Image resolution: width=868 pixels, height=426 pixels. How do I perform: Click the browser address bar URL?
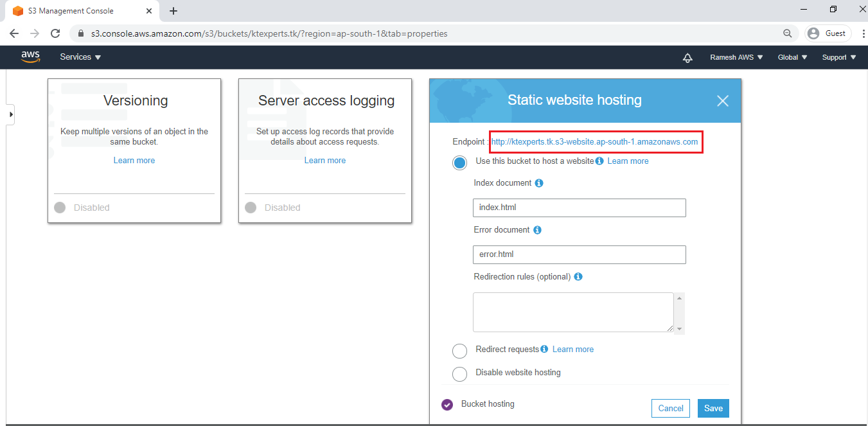269,33
